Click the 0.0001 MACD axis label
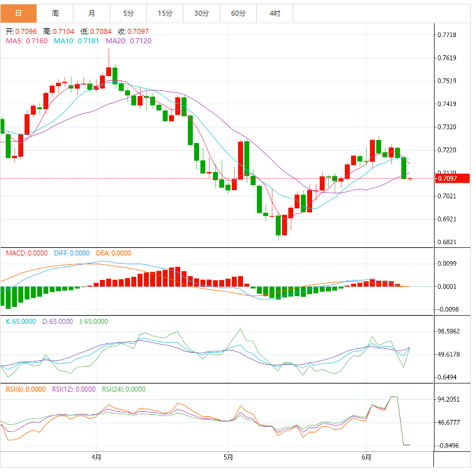This screenshot has width=476, height=472. click(446, 287)
